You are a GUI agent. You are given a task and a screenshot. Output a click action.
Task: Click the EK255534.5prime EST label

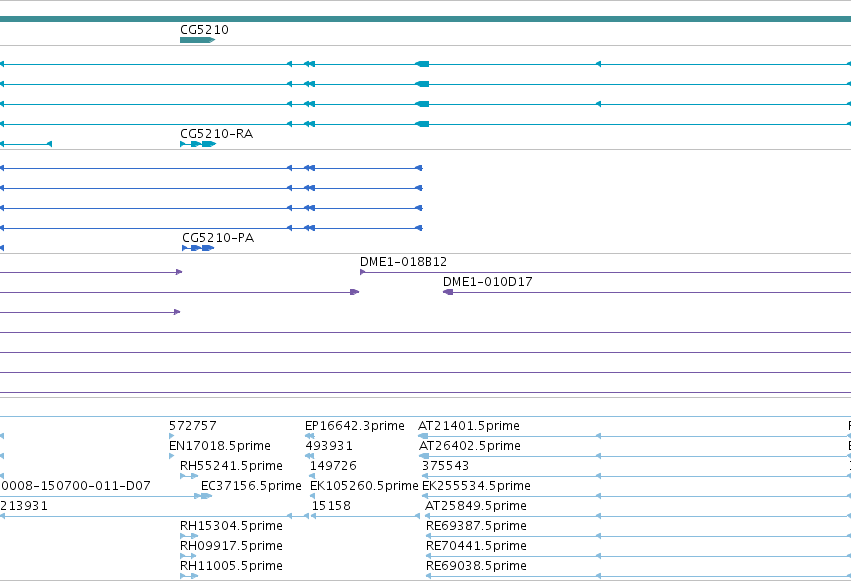(476, 486)
